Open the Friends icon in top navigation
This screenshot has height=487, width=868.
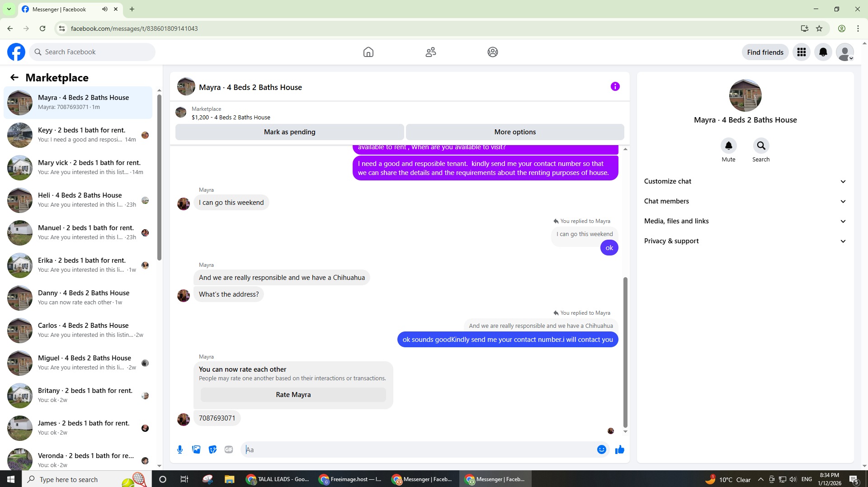431,52
